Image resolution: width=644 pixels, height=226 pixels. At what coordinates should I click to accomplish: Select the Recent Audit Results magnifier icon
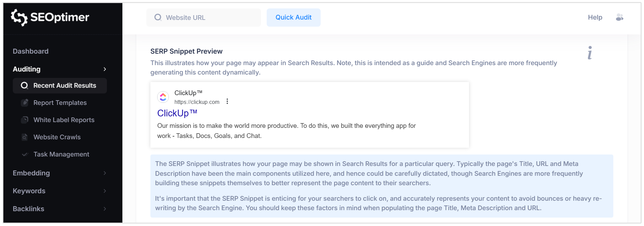pos(24,86)
